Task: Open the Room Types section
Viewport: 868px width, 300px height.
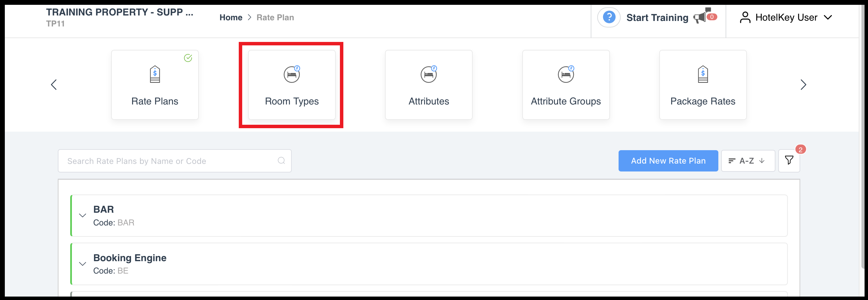Action: [291, 85]
